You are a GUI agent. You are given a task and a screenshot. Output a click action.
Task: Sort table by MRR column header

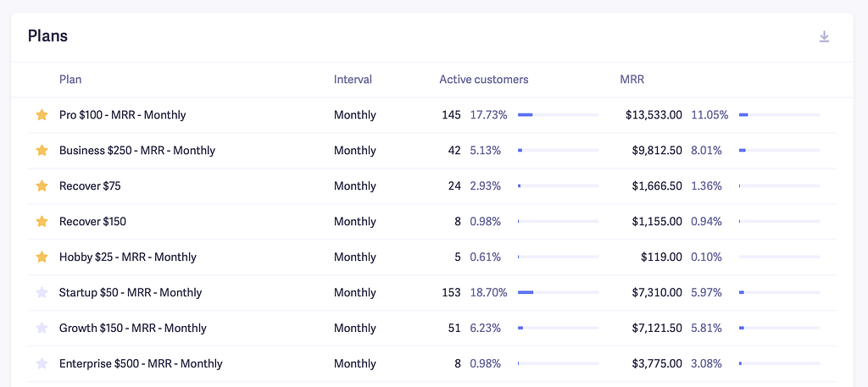pos(632,80)
